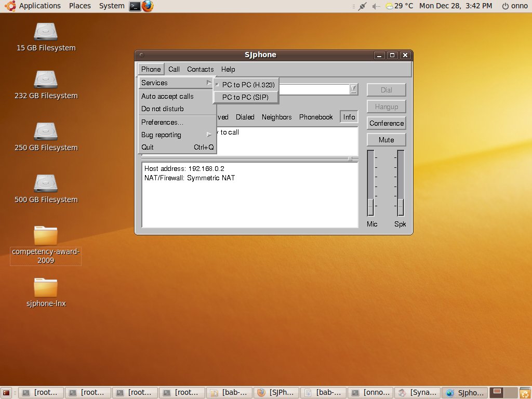Open the sjphone-lnx folder icon

click(x=46, y=287)
